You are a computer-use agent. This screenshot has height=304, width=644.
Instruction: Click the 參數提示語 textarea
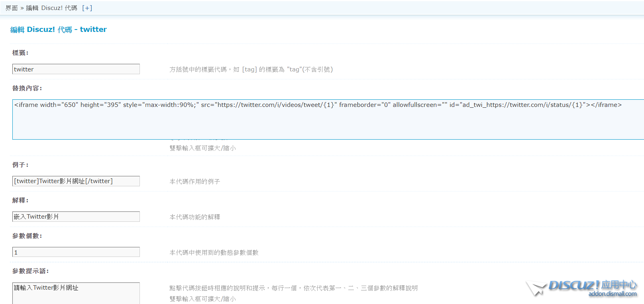click(x=76, y=293)
